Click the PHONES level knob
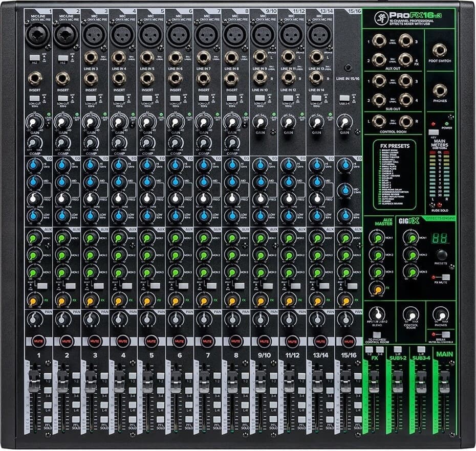The width and height of the screenshot is (476, 451). (x=440, y=313)
